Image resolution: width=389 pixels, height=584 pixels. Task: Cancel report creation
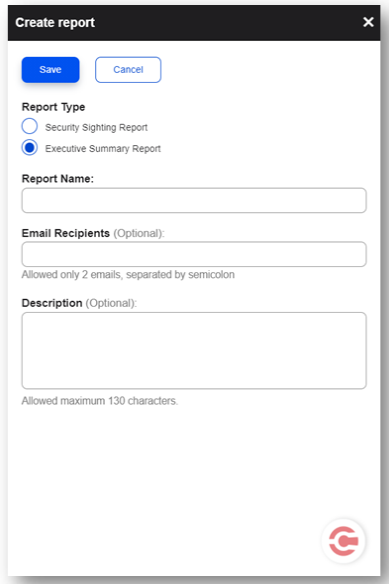[x=128, y=70]
